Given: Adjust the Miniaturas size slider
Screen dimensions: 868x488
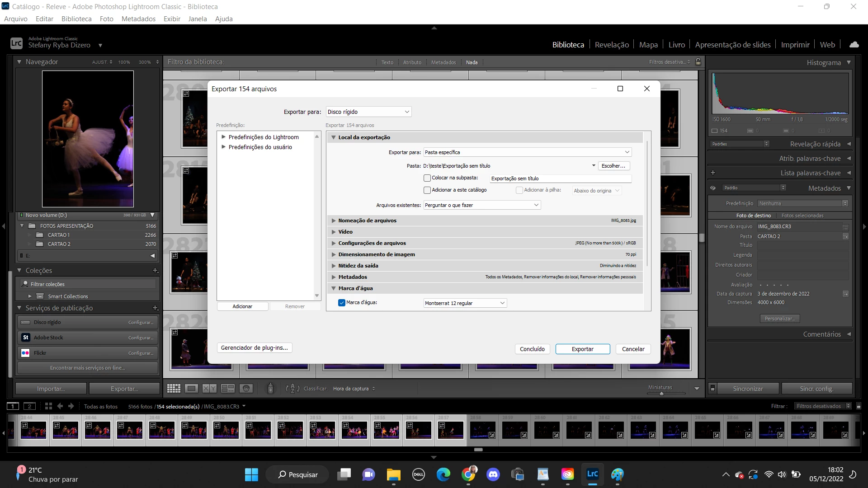Looking at the screenshot, I should (x=661, y=394).
